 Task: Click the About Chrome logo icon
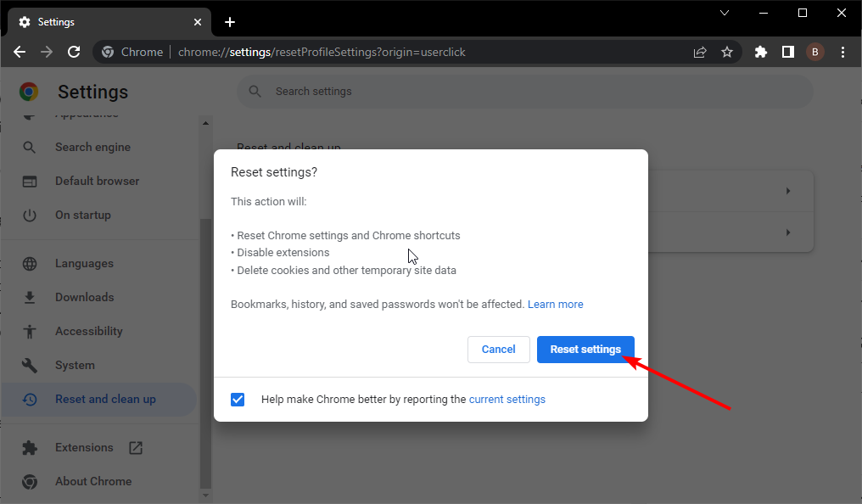(29, 482)
